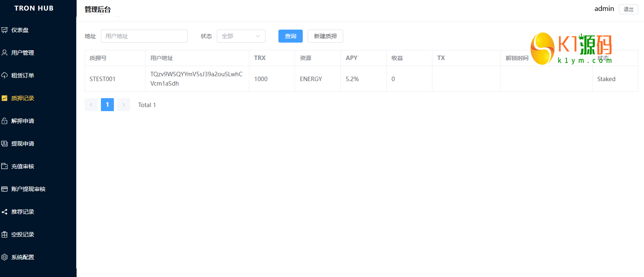Click the TRON HUB logo text
The width and height of the screenshot is (644, 277).
tap(34, 8)
